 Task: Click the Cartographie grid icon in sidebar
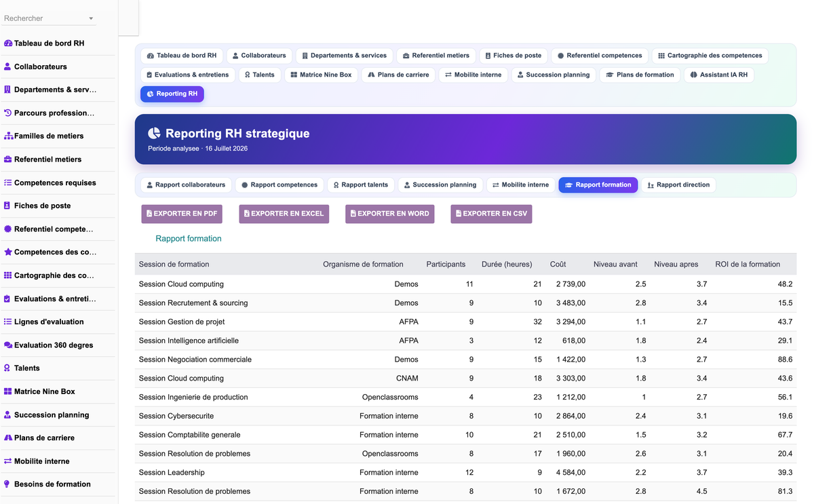click(x=8, y=275)
